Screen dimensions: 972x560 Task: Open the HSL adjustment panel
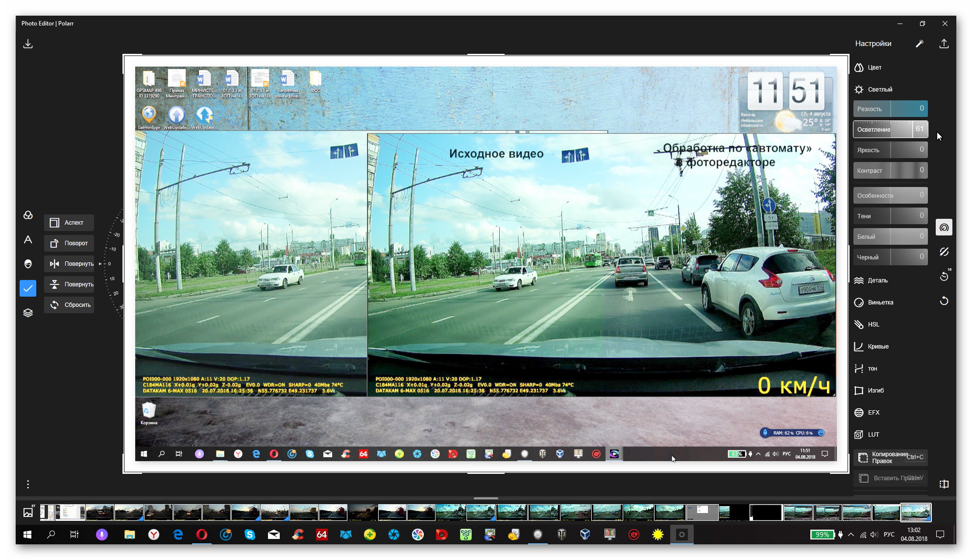(873, 325)
